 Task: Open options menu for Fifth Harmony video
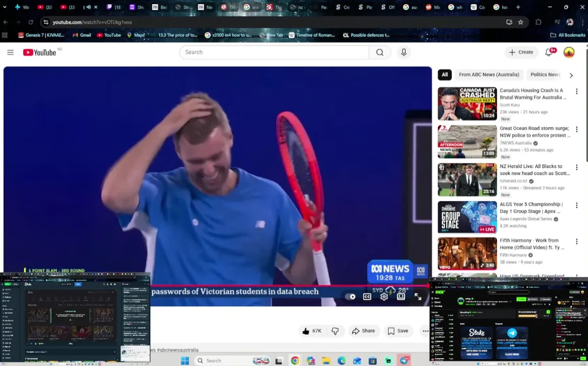577,241
